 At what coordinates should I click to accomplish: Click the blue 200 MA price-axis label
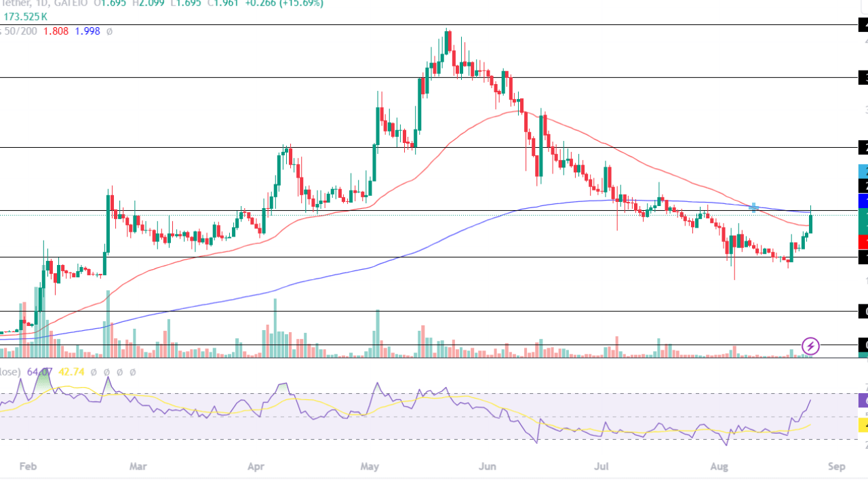click(x=863, y=201)
